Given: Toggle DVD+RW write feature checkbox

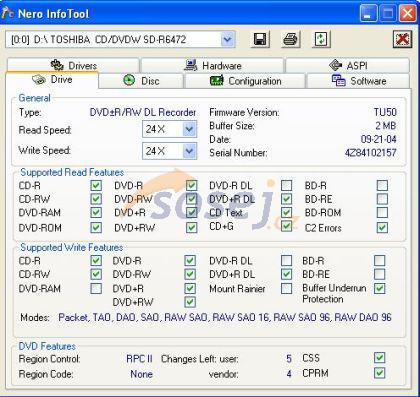Looking at the screenshot, I should 190,302.
